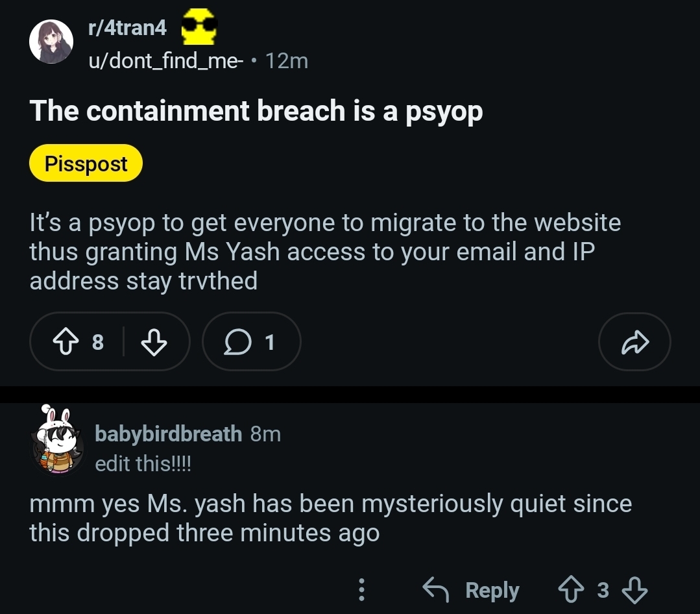The width and height of the screenshot is (700, 614).
Task: Click the 'edit this!!!!' user flair
Action: (x=143, y=464)
